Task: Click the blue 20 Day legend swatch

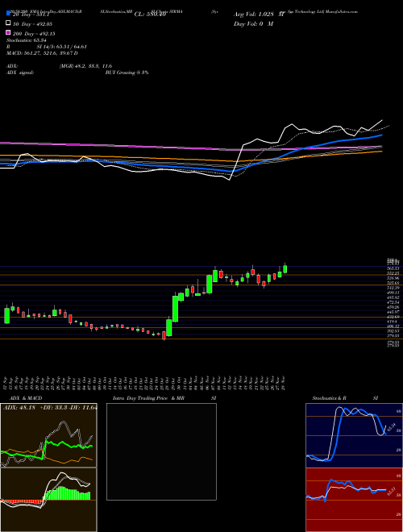Action: (x=8, y=14)
